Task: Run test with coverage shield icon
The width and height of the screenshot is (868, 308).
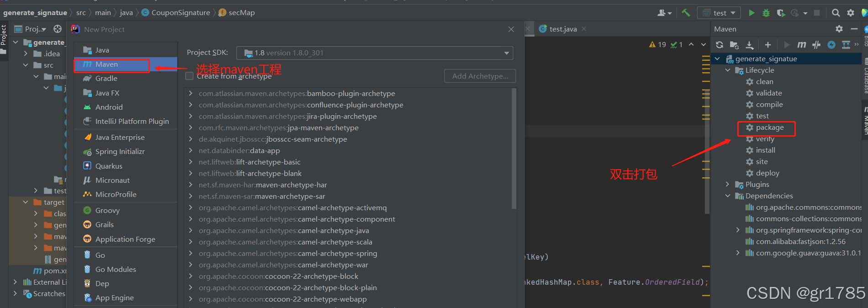Action: click(781, 13)
